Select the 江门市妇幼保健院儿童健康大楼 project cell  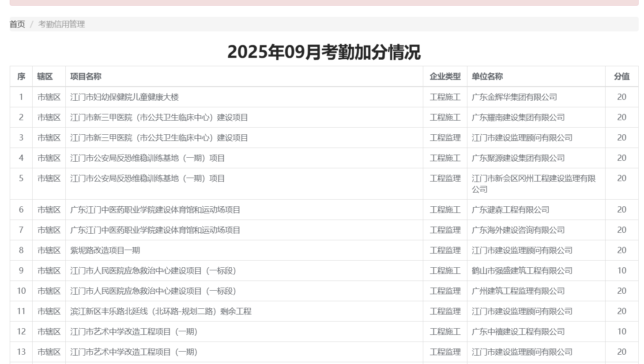[124, 97]
